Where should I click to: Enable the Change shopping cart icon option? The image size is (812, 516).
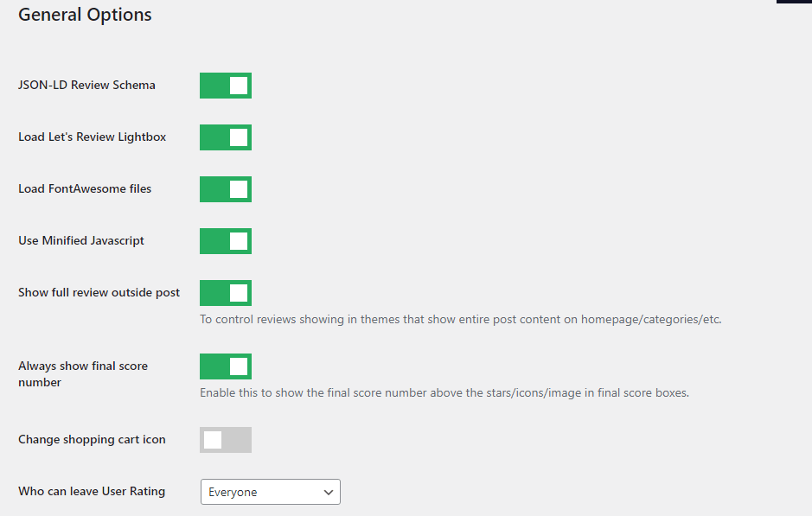[225, 440]
